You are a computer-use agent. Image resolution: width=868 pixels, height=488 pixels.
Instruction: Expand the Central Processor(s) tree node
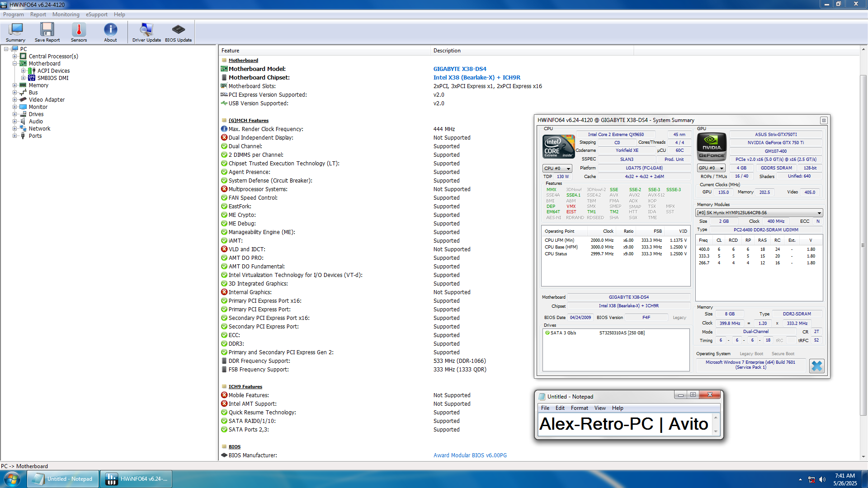click(14, 56)
